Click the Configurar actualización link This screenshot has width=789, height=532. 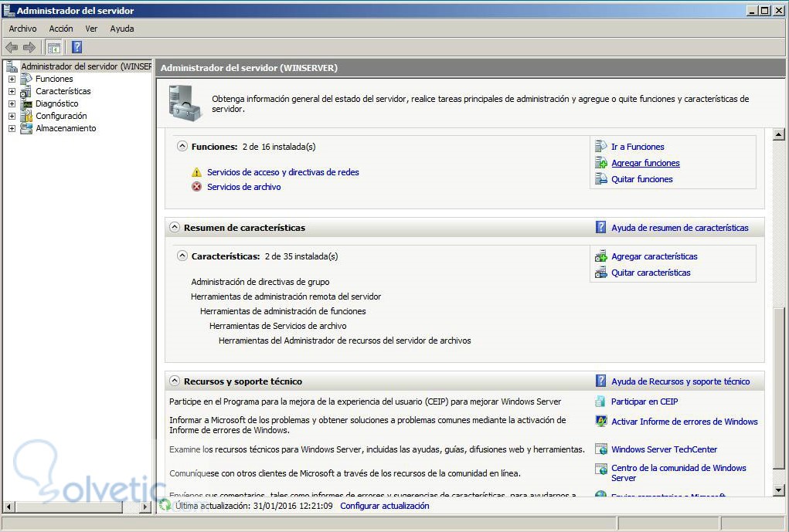click(x=384, y=506)
